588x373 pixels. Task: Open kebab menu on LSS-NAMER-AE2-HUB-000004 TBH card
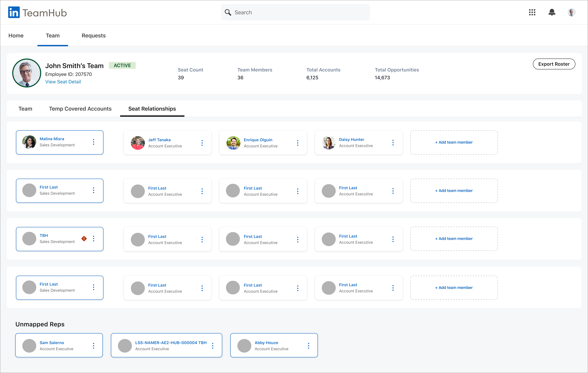(213, 346)
